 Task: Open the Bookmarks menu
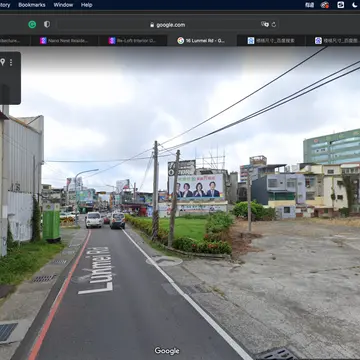(x=32, y=5)
